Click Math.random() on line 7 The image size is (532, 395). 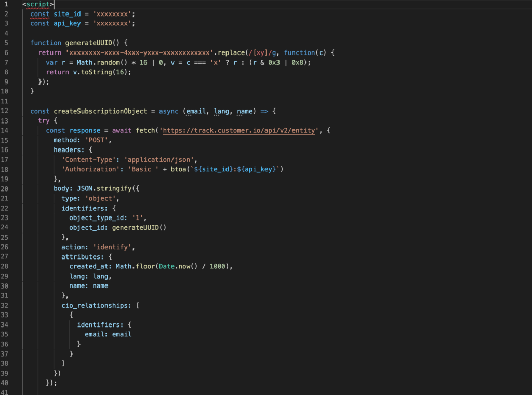pyautogui.click(x=102, y=63)
